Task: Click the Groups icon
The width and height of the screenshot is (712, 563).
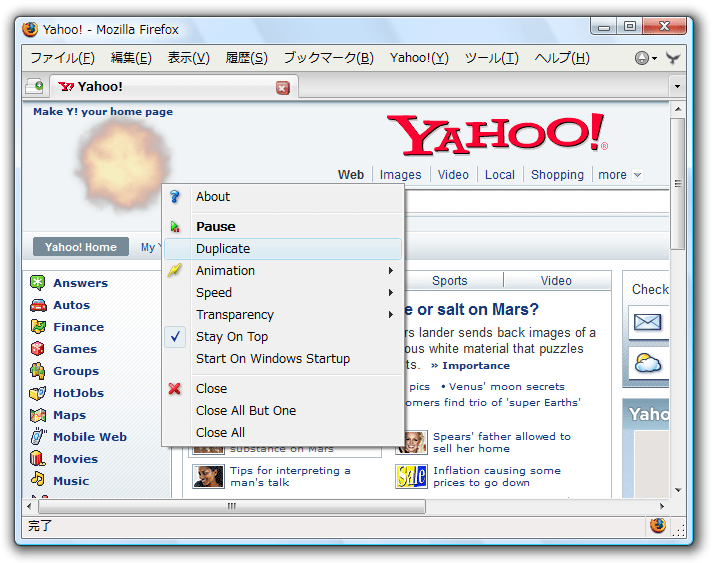Action: [x=38, y=371]
